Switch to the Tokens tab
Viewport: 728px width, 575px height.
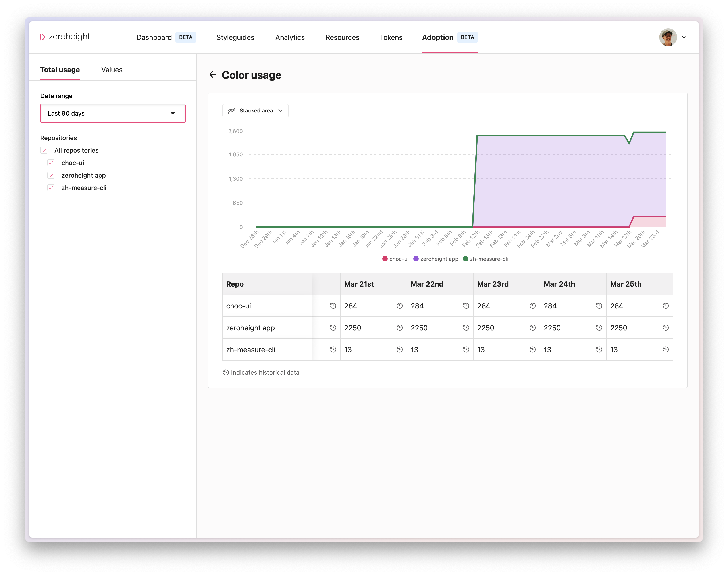[x=391, y=37]
